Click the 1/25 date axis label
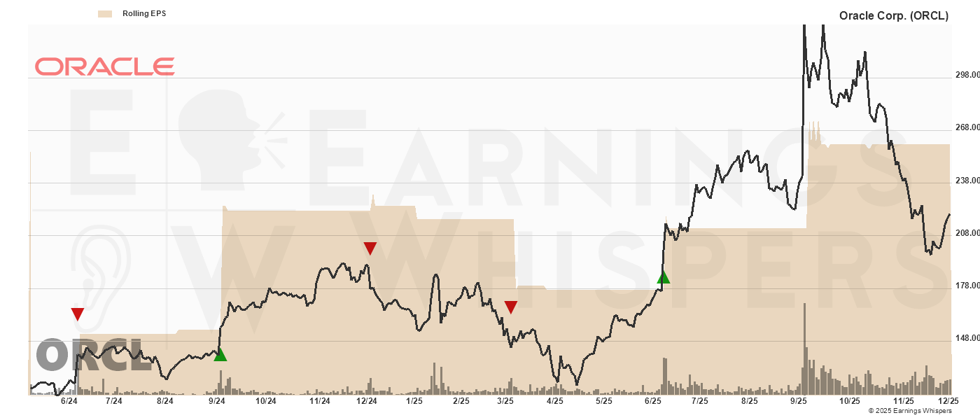Screen dimensions: 980x420 coord(414,401)
